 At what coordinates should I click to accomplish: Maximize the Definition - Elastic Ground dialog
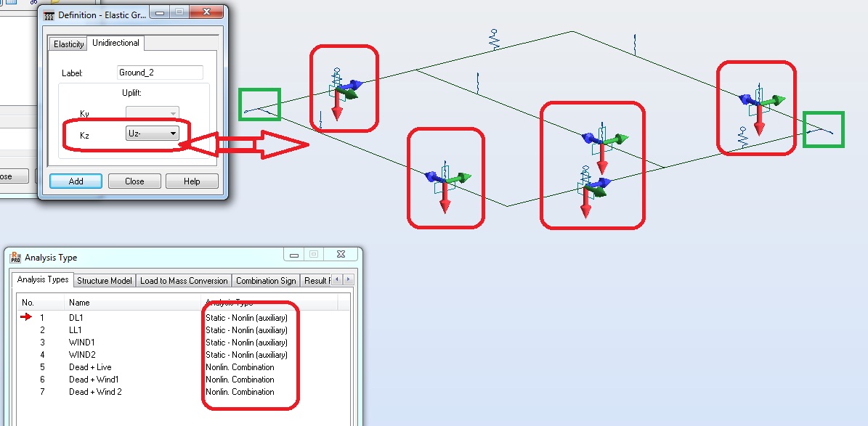pos(178,12)
